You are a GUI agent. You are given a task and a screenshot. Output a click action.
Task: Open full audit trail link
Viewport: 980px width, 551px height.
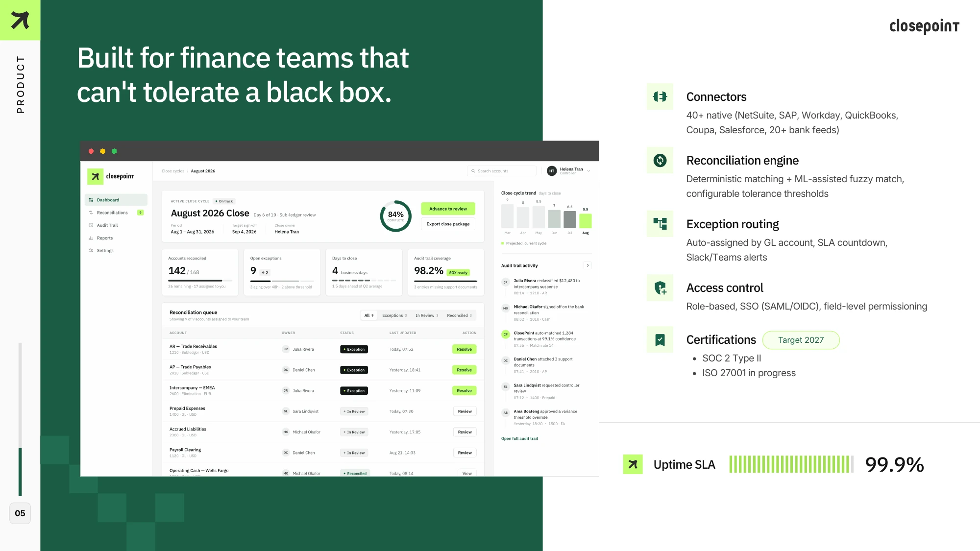click(x=519, y=438)
